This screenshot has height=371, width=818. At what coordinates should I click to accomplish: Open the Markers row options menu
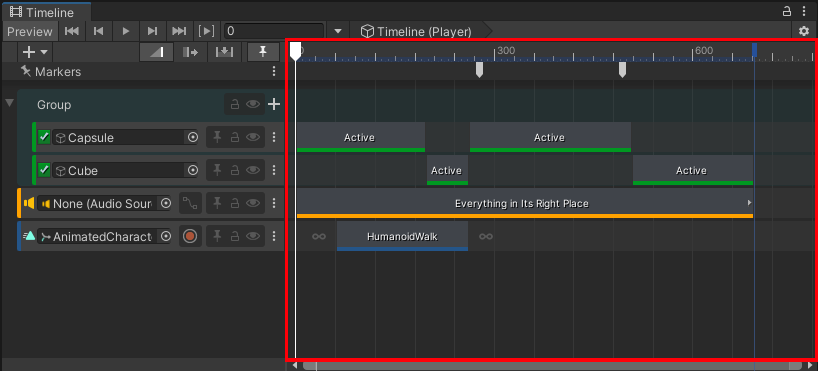274,71
